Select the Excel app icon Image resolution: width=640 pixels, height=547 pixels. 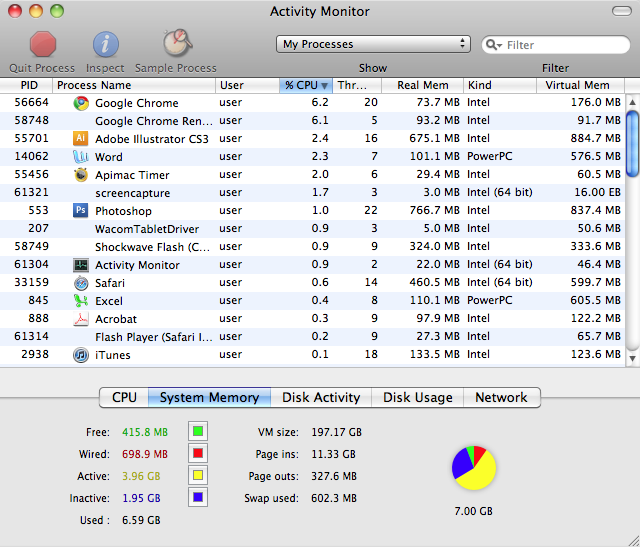pos(81,301)
